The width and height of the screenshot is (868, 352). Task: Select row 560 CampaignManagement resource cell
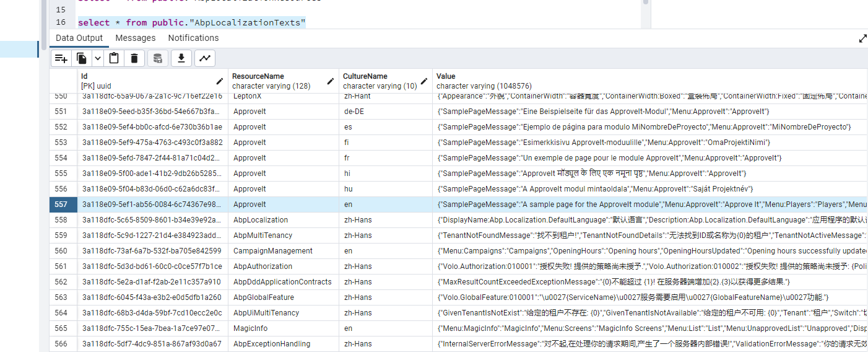[x=272, y=251]
